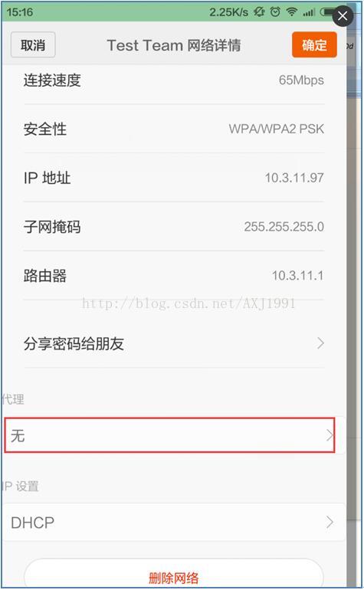Viewport: 364px width, 590px height.
Task: Tap the alarm clock status icon
Action: point(276,12)
